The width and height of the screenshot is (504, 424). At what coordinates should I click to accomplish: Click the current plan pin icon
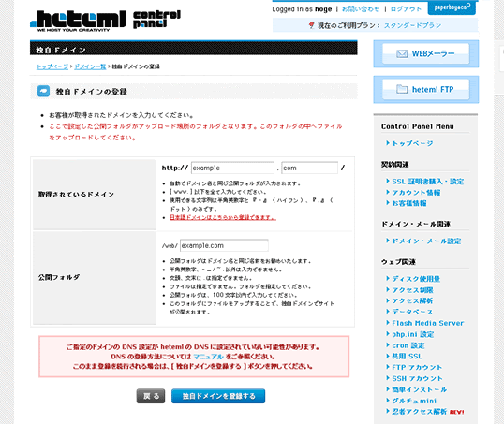pyautogui.click(x=311, y=25)
